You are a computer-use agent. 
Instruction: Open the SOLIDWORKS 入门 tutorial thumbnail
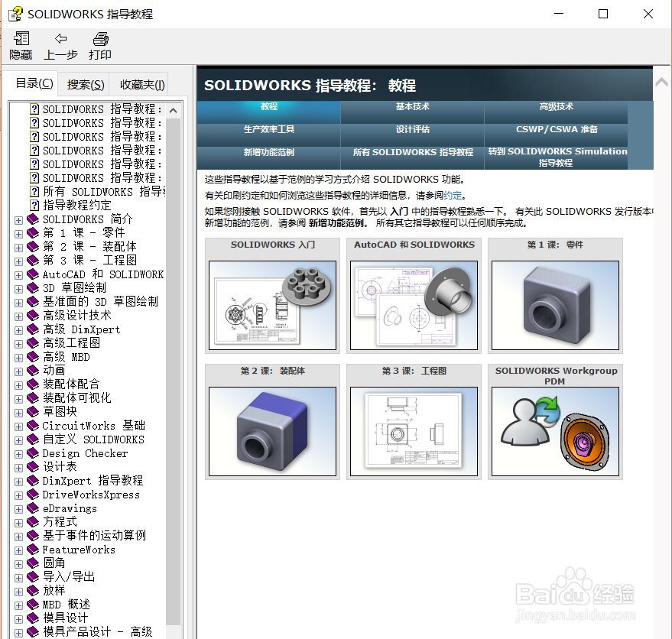[x=273, y=305]
